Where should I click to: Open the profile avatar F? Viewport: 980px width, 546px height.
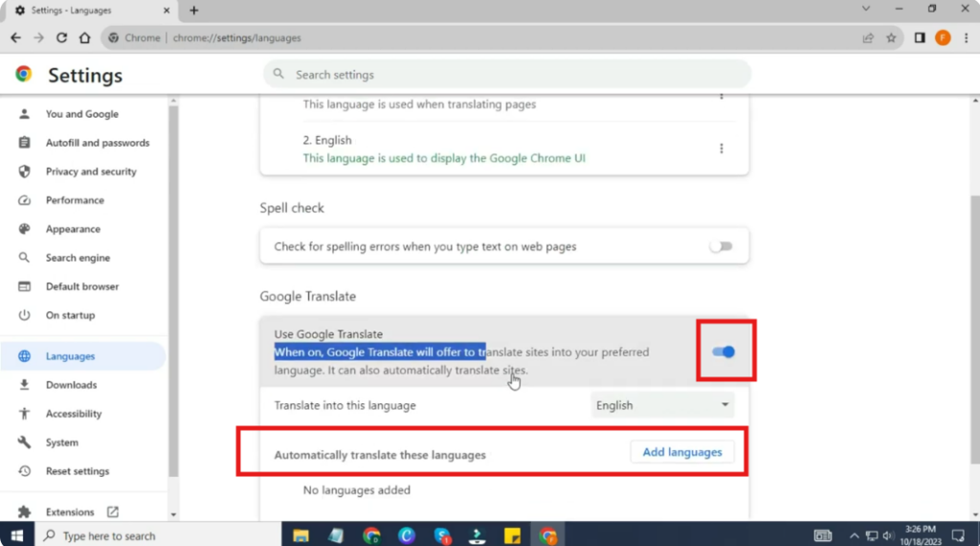click(943, 38)
